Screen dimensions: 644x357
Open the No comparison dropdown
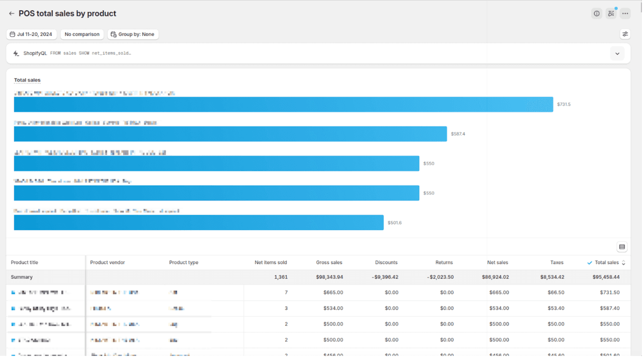tap(82, 34)
